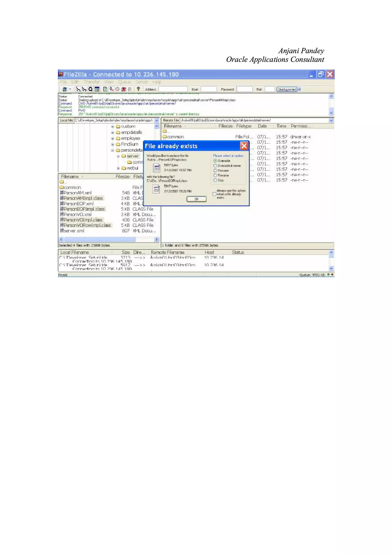Click the grey Cancel operation toolbar icon

(x=117, y=89)
